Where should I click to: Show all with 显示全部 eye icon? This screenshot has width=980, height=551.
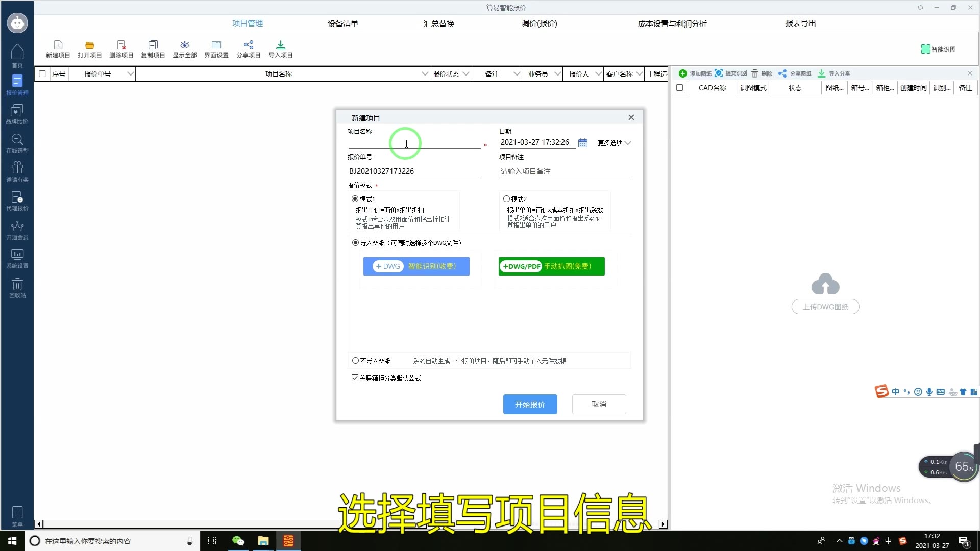click(x=184, y=49)
